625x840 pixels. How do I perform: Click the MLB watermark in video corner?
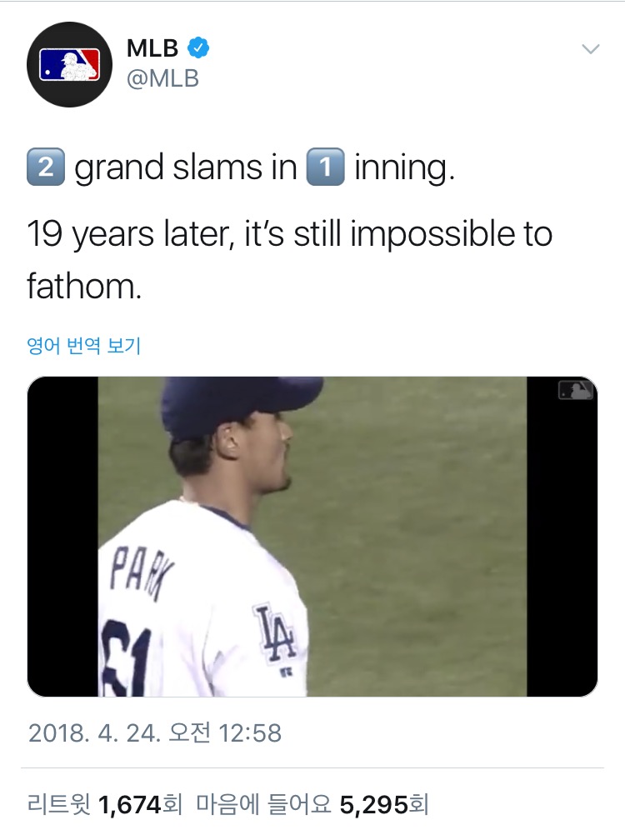pos(575,390)
